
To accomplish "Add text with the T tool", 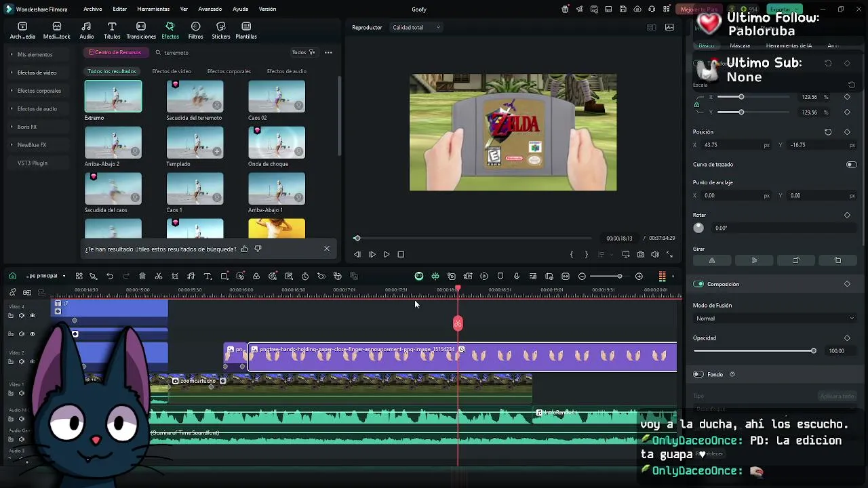I will click(208, 277).
